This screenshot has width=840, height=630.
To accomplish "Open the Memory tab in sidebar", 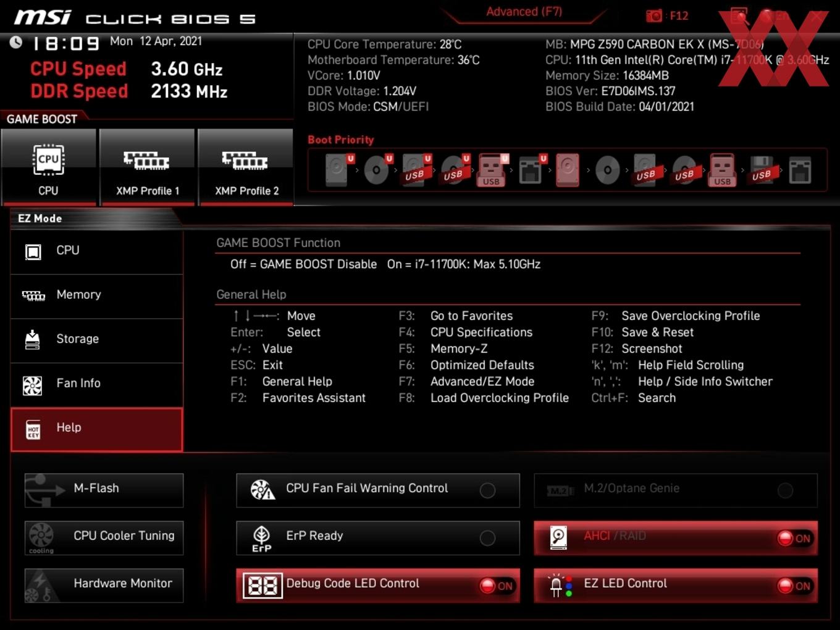I will click(x=97, y=296).
